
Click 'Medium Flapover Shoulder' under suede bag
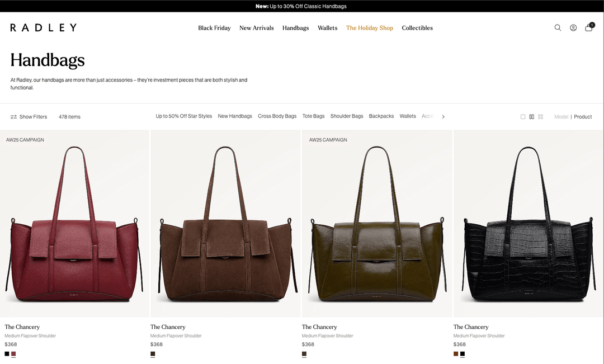click(x=176, y=336)
